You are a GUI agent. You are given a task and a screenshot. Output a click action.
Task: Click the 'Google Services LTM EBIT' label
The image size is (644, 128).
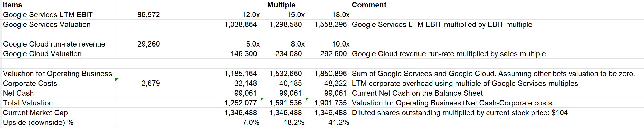coord(48,15)
